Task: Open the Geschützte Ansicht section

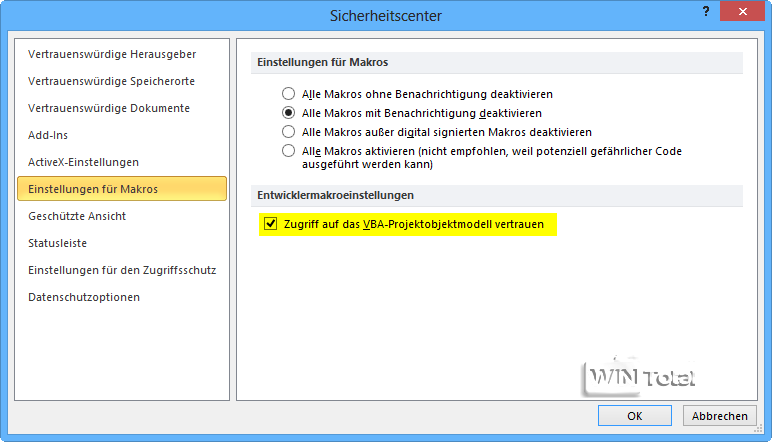Action: click(77, 216)
